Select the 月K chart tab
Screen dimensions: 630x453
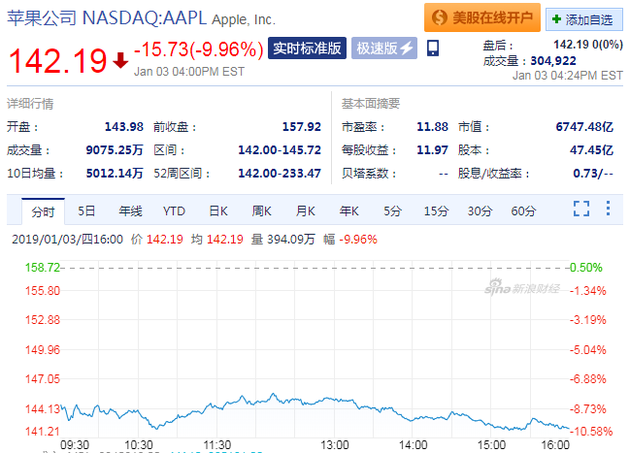coord(305,211)
